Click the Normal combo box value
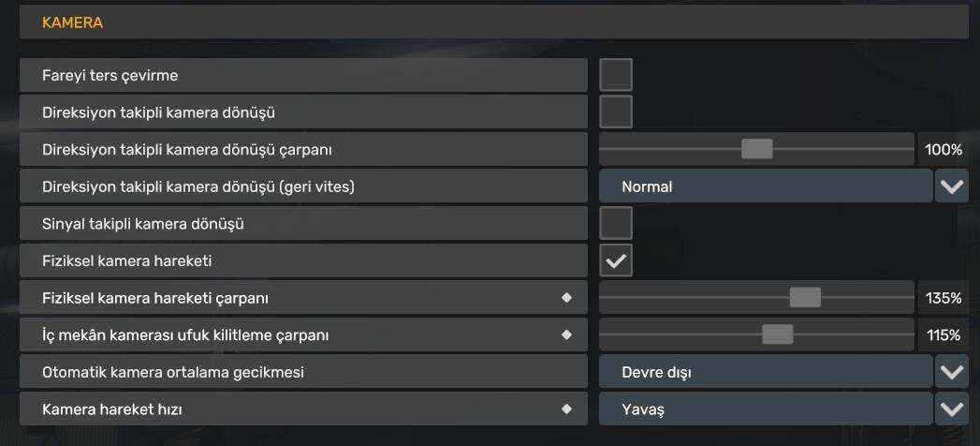This screenshot has width=980, height=446. (766, 186)
